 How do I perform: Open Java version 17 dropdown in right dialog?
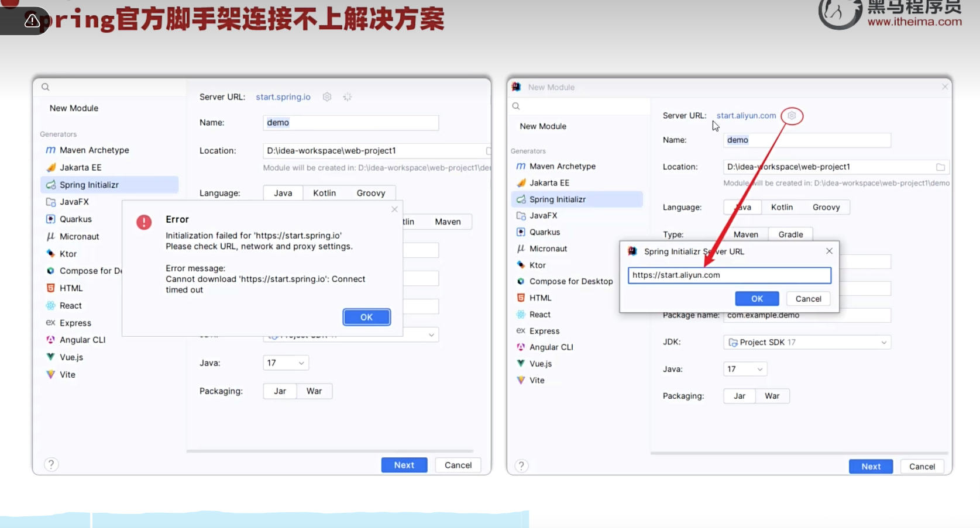pos(745,369)
